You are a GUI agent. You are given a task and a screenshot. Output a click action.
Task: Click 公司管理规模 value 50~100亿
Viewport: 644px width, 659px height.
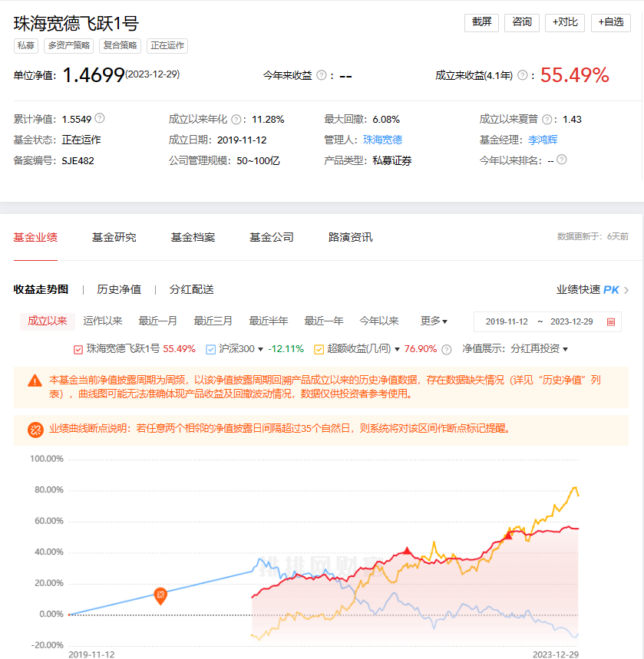point(258,161)
